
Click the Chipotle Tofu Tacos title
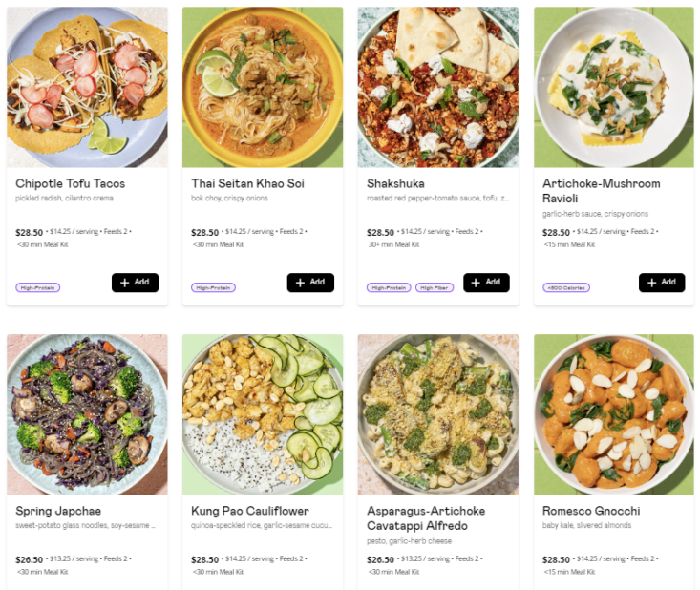pos(71,183)
